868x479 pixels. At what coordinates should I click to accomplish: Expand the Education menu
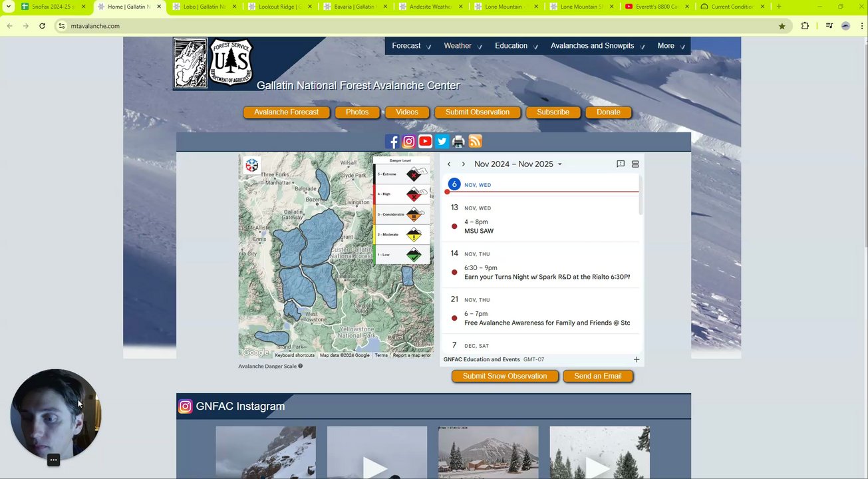(x=517, y=46)
